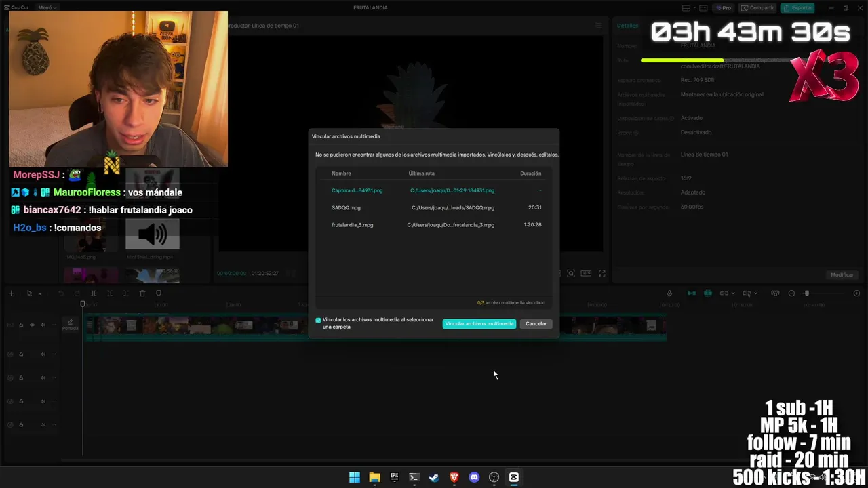Open Brave browser from taskbar
Viewport: 868px width, 488px height.
[454, 477]
